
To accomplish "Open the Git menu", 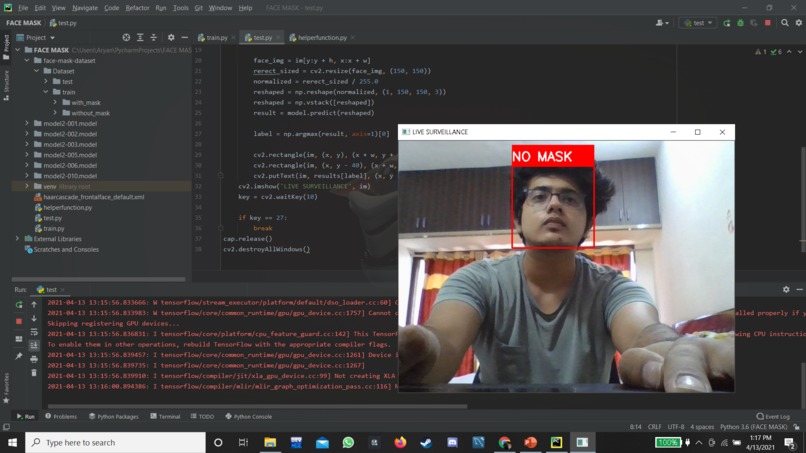I will [x=198, y=8].
